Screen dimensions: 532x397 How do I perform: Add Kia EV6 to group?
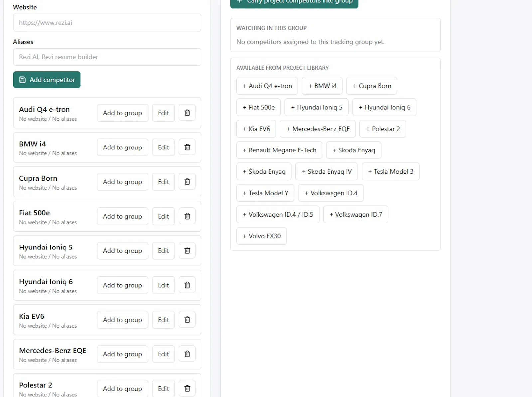click(122, 320)
